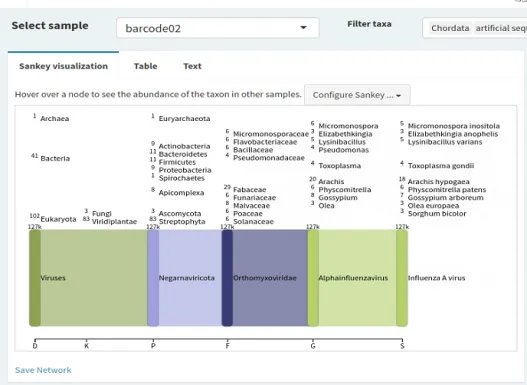Viewport: 527px width, 385px height.
Task: Click the G rank axis marker
Action: 313,346
